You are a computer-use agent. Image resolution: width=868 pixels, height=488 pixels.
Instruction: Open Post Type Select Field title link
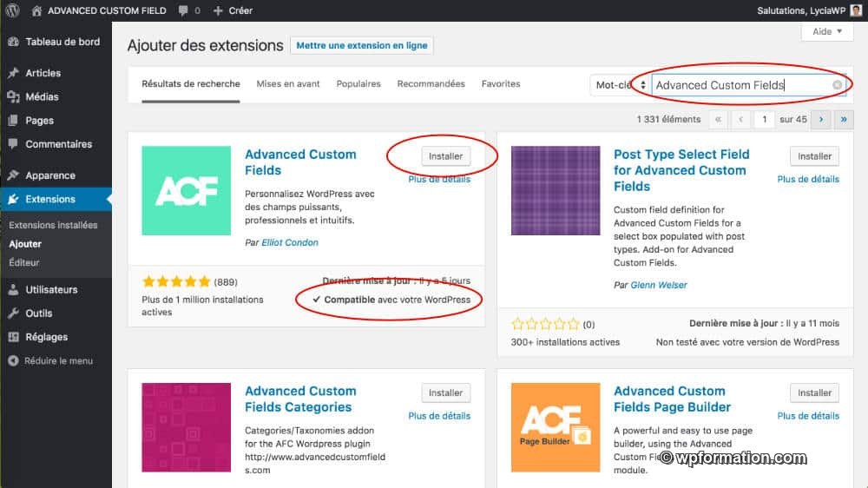[x=681, y=170]
